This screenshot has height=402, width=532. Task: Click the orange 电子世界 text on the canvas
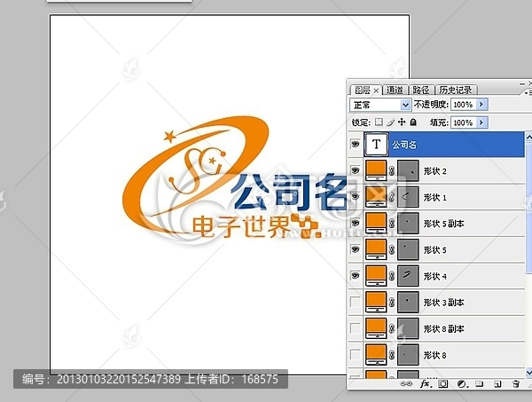pos(241,226)
